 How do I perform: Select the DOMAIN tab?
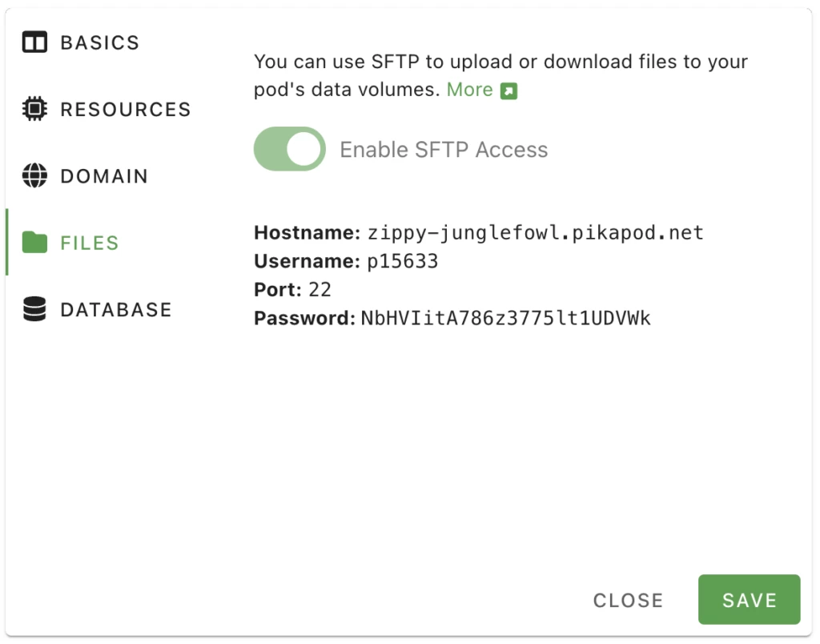point(104,176)
